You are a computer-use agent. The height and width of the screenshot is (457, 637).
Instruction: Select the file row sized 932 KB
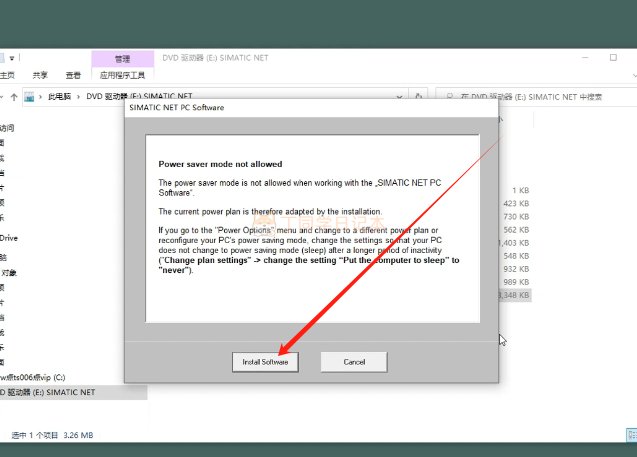[x=516, y=269]
